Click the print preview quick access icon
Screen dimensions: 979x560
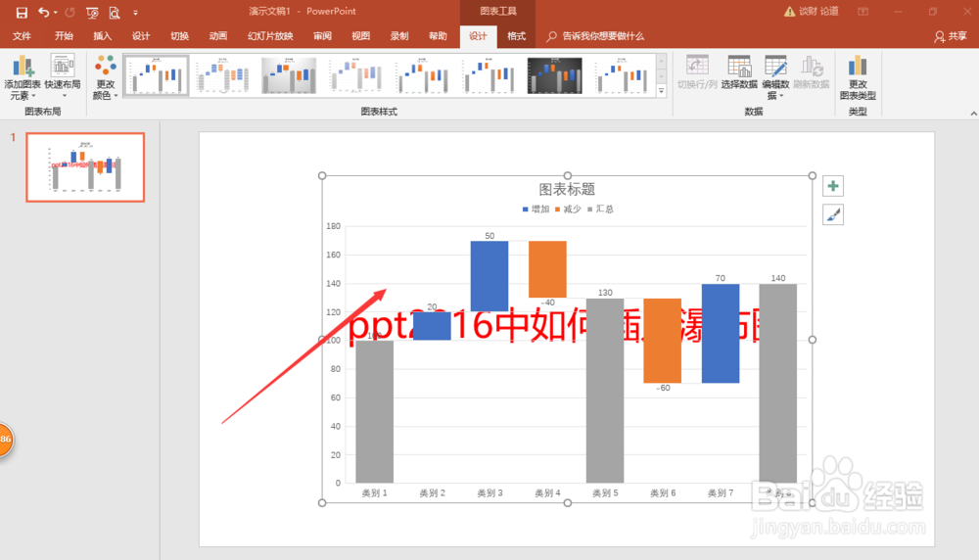coord(115,12)
